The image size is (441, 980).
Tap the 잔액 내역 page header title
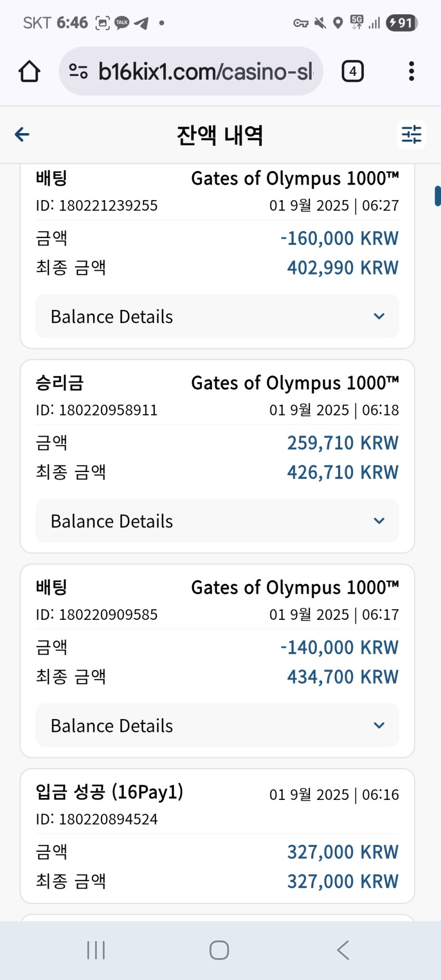pyautogui.click(x=220, y=135)
